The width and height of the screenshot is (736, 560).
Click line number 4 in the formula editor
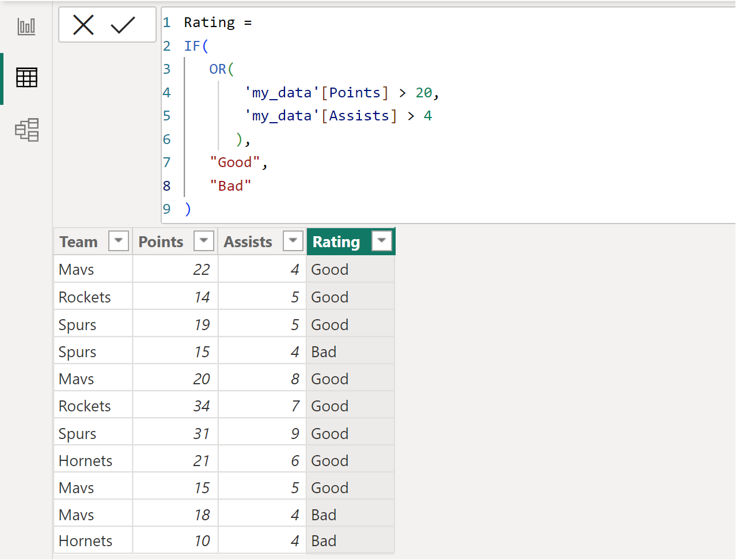click(166, 92)
